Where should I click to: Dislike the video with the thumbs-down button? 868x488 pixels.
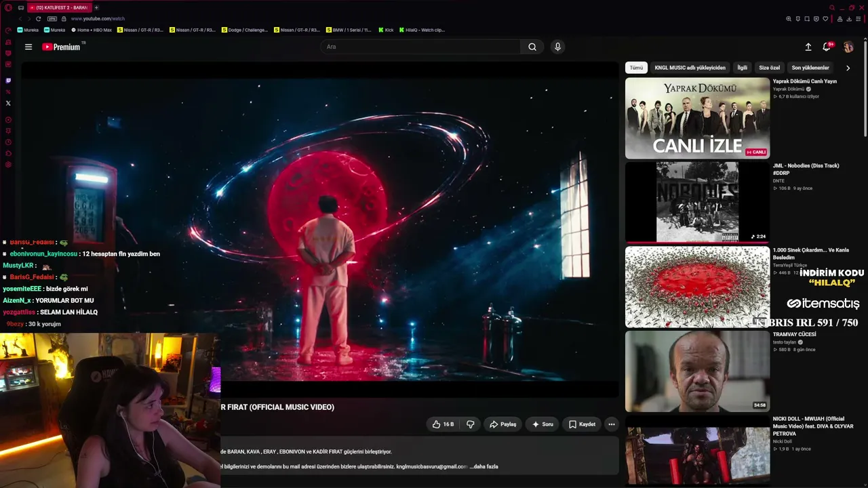(471, 424)
